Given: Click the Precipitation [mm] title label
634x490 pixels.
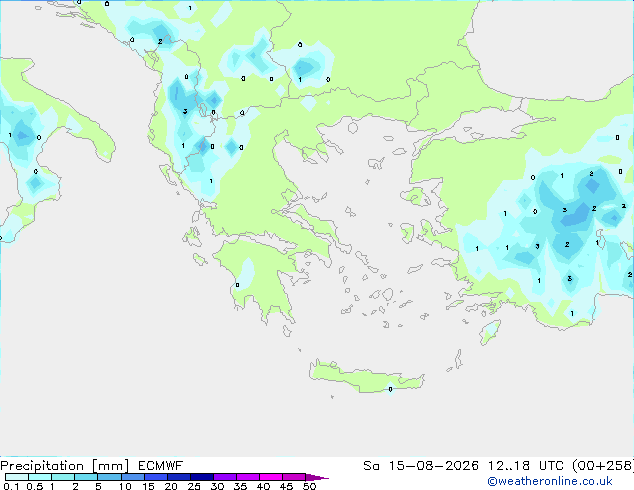Looking at the screenshot, I should (x=65, y=466).
